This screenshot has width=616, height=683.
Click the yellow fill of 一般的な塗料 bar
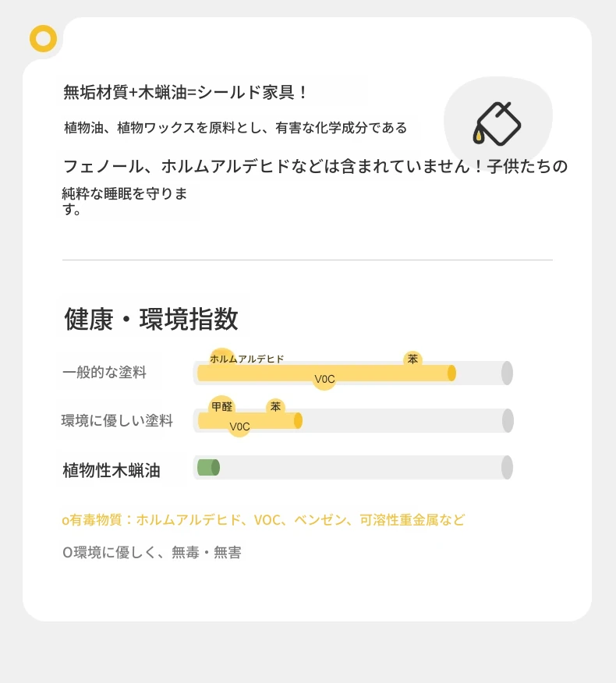click(x=327, y=373)
